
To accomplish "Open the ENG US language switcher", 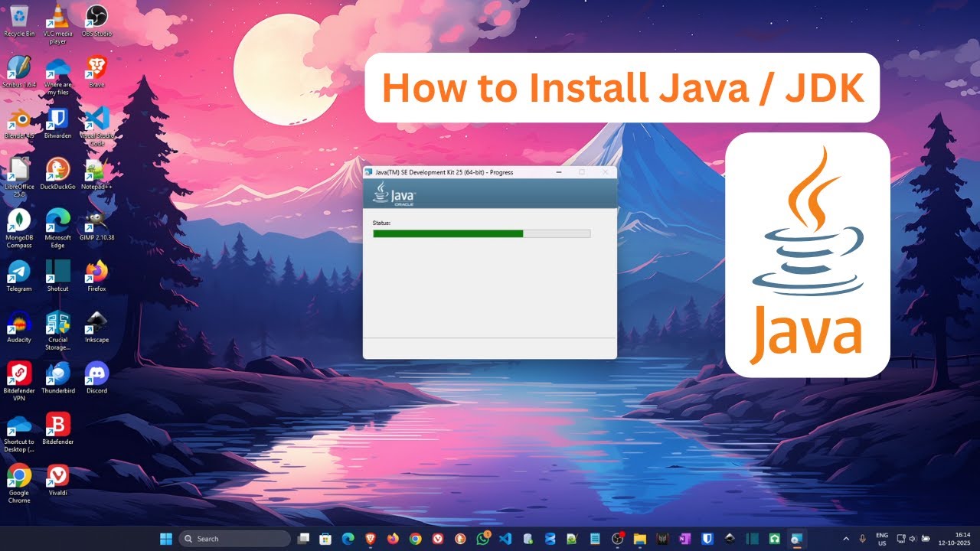I will click(x=882, y=539).
